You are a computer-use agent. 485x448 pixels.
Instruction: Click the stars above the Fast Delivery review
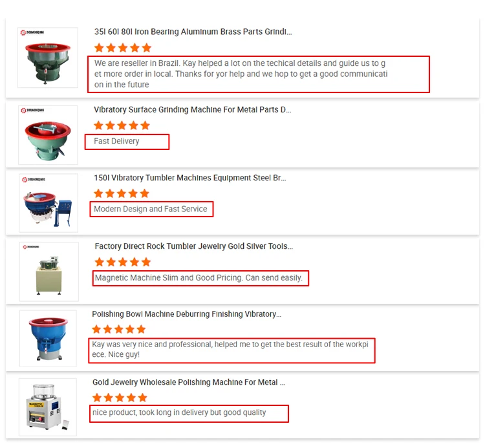pyautogui.click(x=122, y=125)
